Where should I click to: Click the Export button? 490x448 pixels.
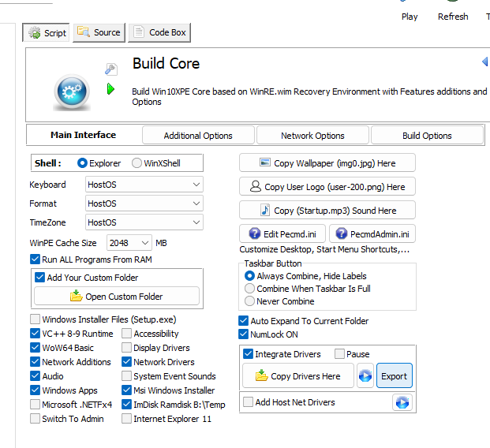(394, 375)
